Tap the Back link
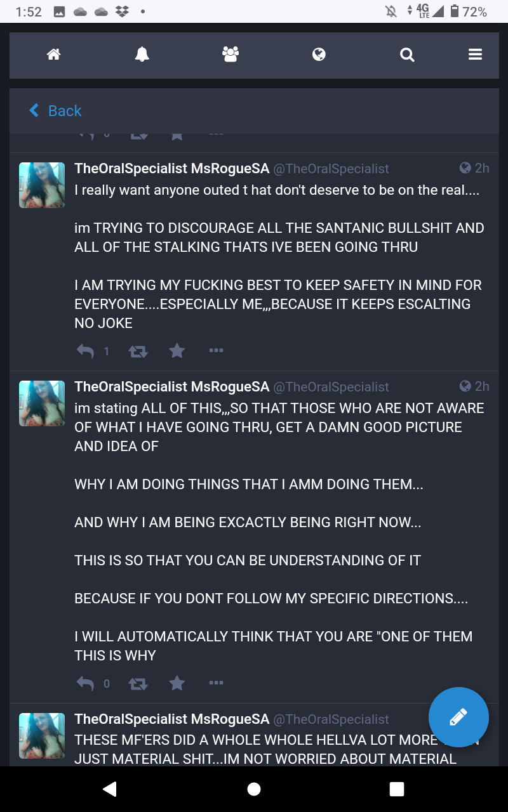The width and height of the screenshot is (508, 812). point(56,111)
